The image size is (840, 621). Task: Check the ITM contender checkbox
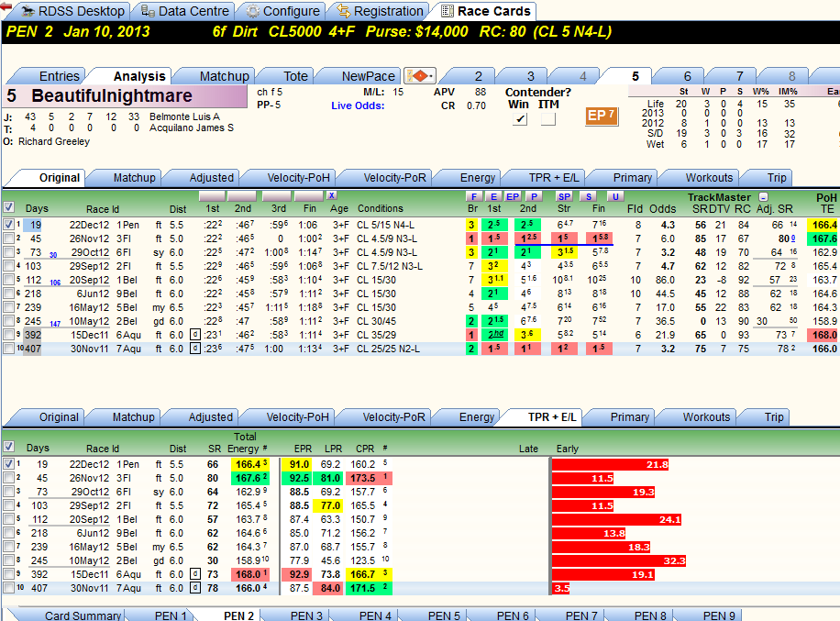(x=548, y=119)
